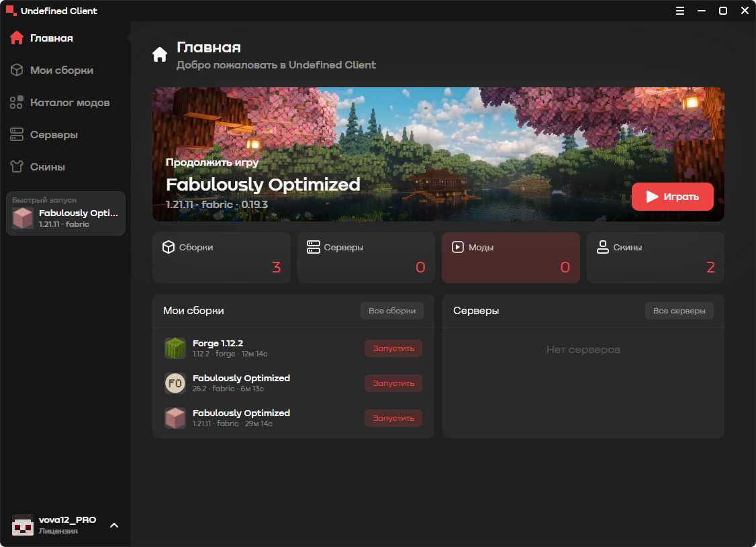
Task: Open Все серверы list
Action: [679, 311]
